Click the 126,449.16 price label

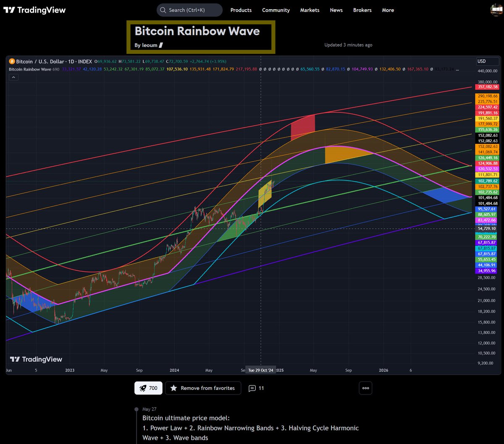pyautogui.click(x=488, y=158)
